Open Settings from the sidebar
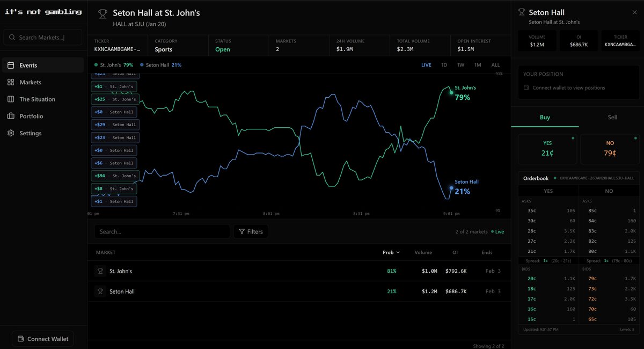644x349 pixels. (x=42, y=133)
